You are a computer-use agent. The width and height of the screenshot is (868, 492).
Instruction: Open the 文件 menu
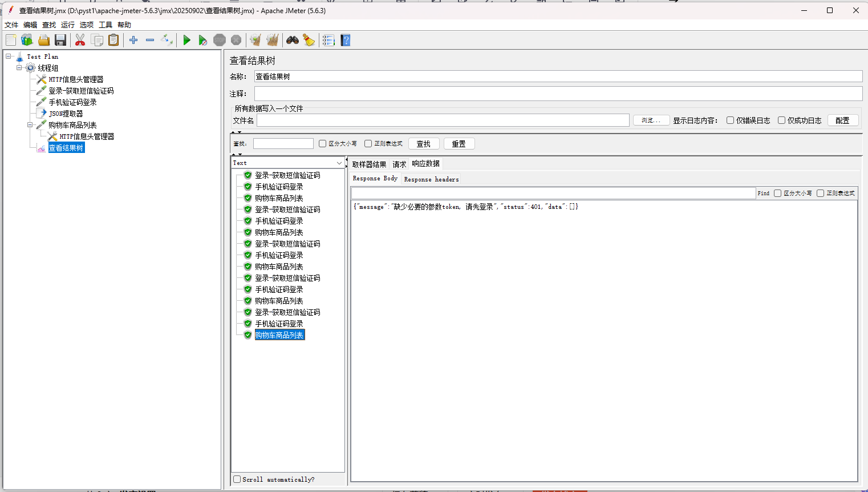point(11,25)
